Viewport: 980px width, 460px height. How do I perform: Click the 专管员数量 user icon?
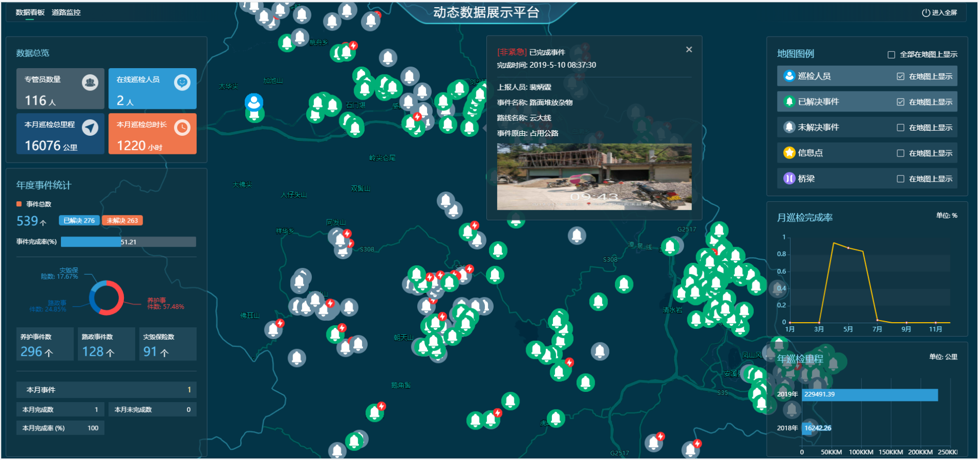pyautogui.click(x=90, y=82)
